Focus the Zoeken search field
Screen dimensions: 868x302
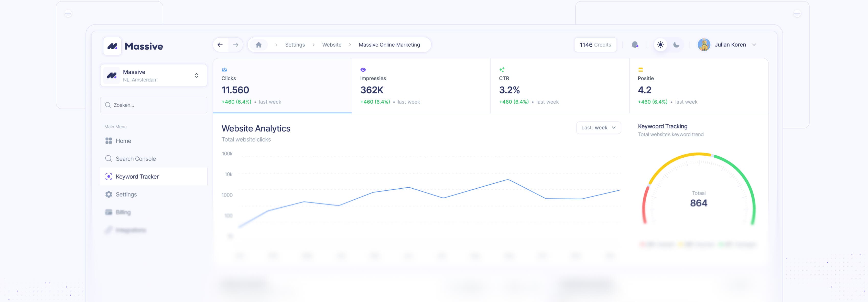[154, 105]
